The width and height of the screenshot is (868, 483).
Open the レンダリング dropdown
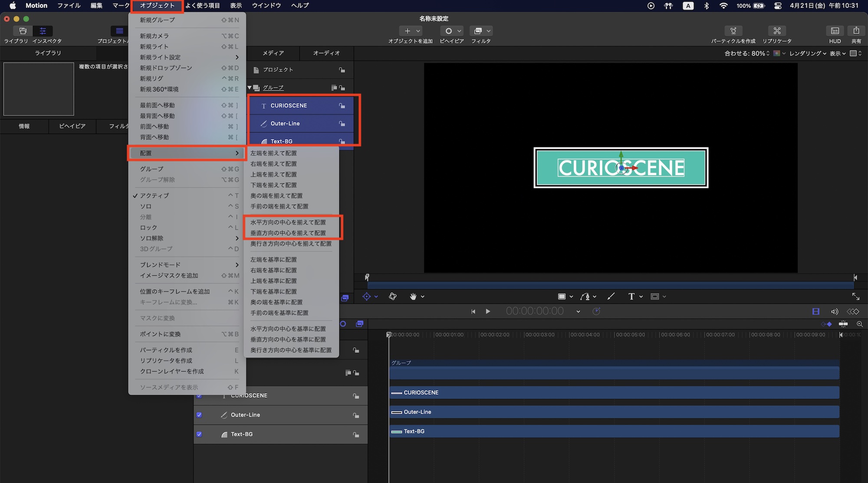coord(807,53)
